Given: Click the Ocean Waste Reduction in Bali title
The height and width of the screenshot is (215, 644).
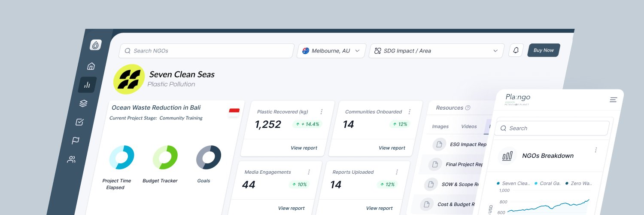Looking at the screenshot, I should point(156,107).
